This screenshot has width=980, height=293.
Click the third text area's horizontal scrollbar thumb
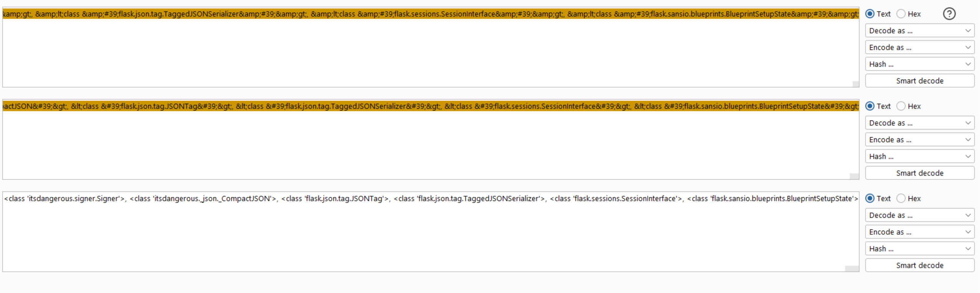(852, 269)
